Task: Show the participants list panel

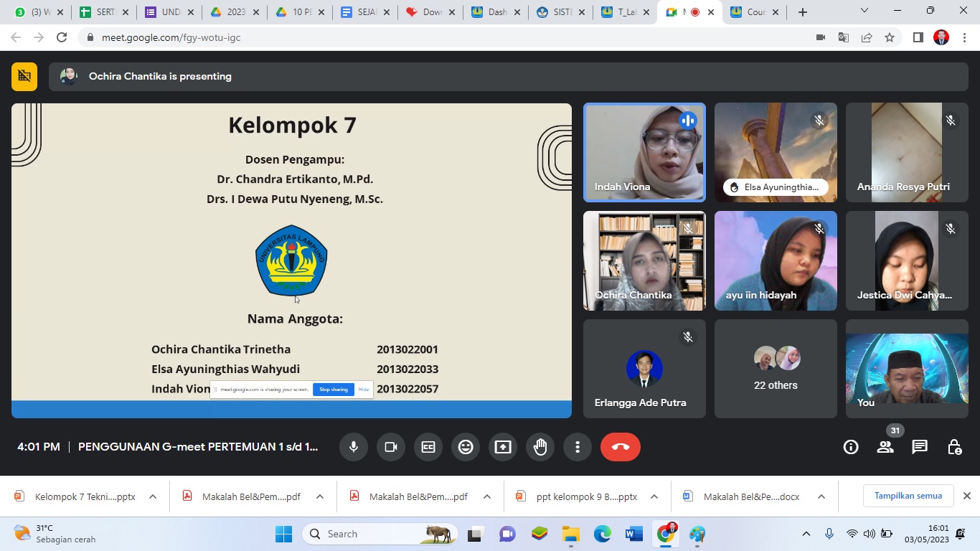Action: click(x=885, y=447)
